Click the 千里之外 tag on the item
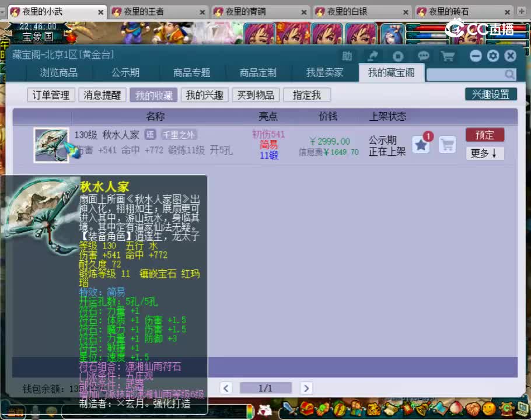This screenshot has width=531, height=420. (x=179, y=135)
